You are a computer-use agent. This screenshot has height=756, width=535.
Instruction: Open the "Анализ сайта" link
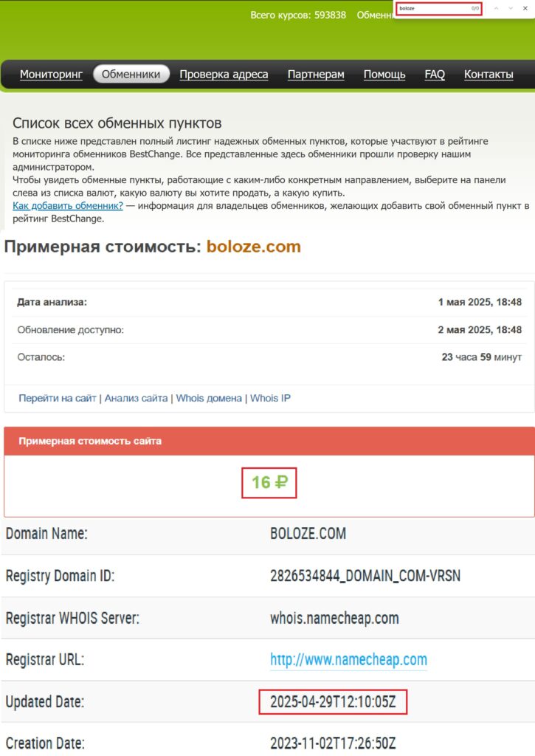136,398
